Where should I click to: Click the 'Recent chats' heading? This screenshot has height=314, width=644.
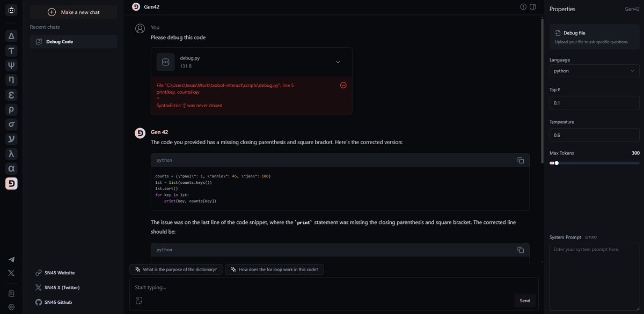coord(45,27)
